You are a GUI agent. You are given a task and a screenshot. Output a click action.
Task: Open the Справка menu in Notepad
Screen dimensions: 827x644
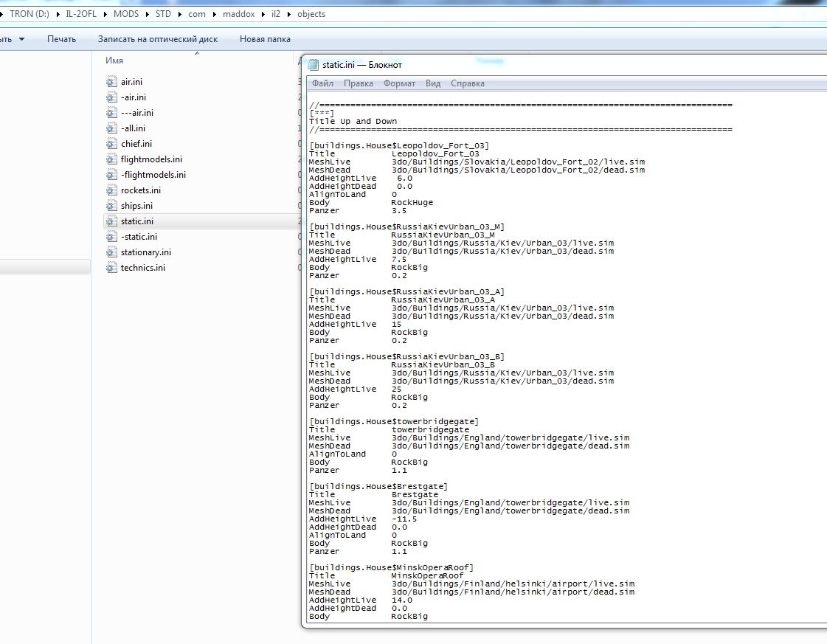point(467,83)
